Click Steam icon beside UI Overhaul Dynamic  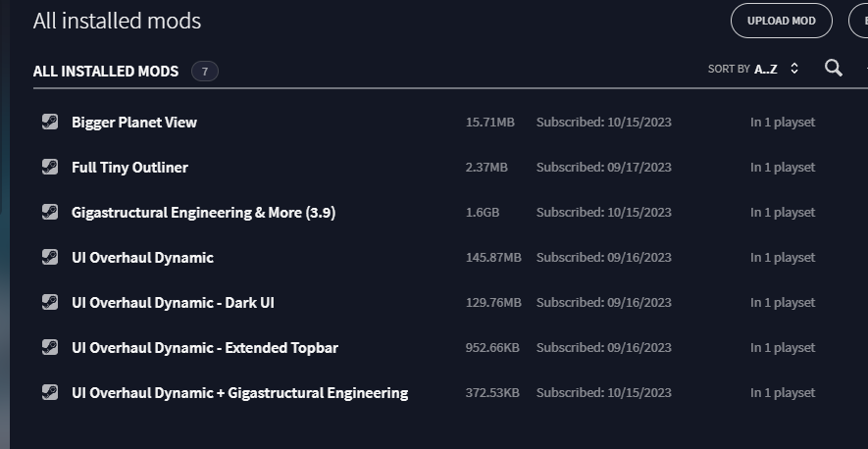point(50,257)
